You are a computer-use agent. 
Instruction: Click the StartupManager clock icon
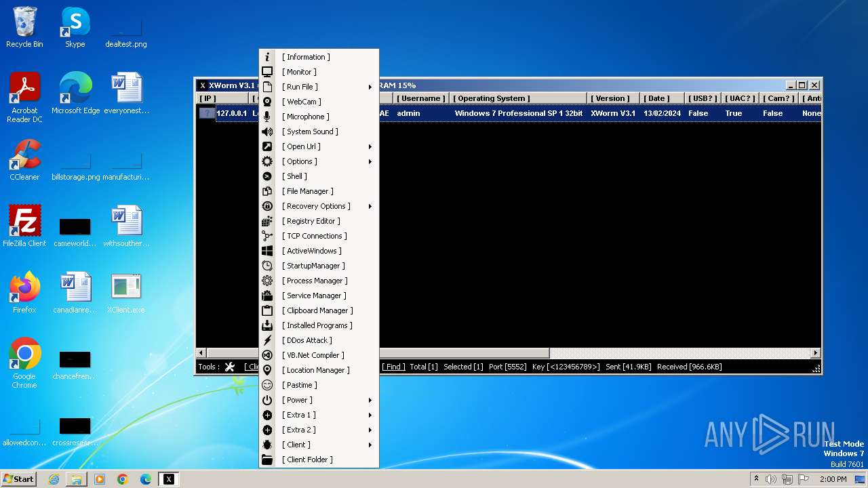coord(267,266)
